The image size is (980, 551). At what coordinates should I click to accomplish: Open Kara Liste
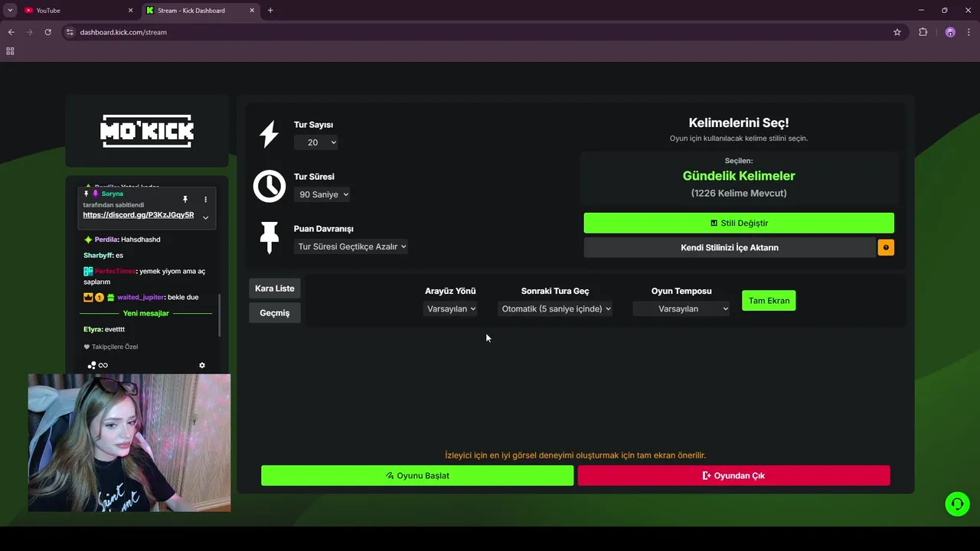(x=275, y=289)
